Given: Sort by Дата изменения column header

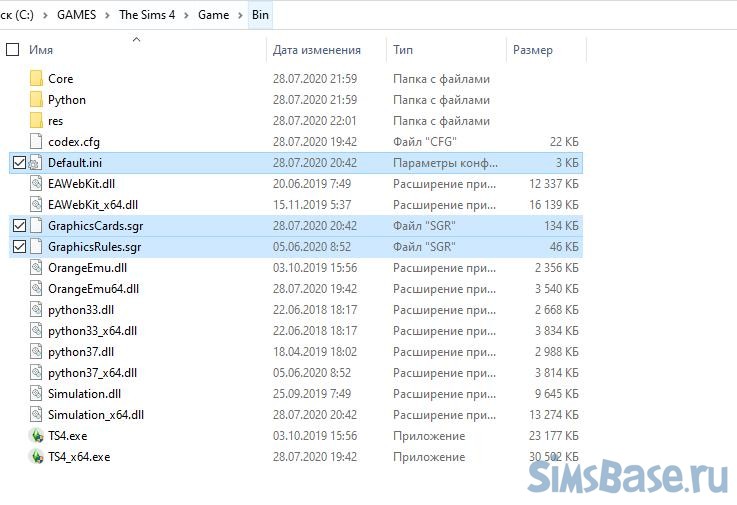Looking at the screenshot, I should pos(316,50).
